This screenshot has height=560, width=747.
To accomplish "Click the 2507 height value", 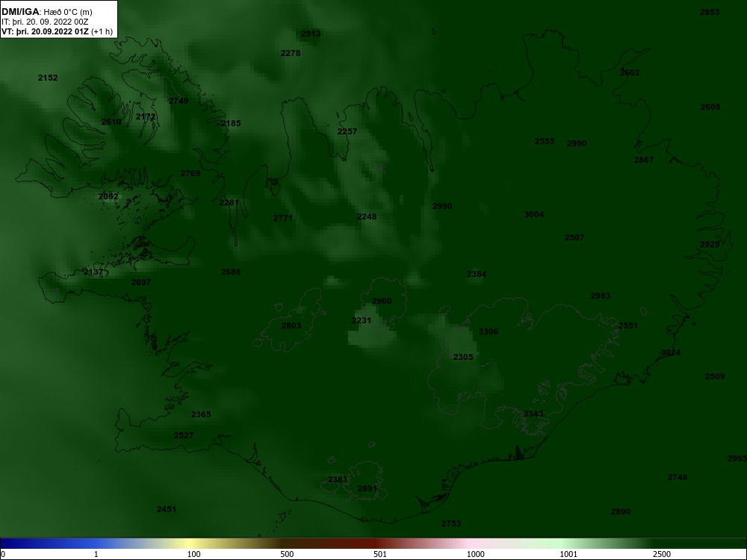I will point(574,237).
